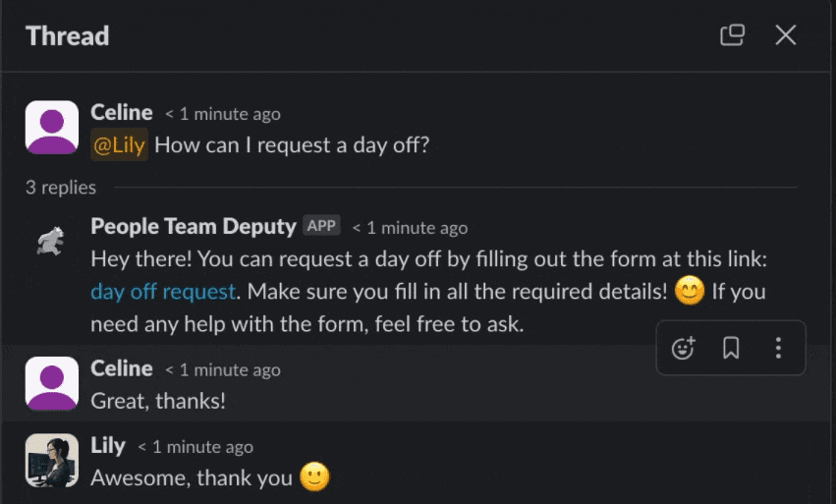
Task: Click the timestamp on Lily's reply
Action: pyautogui.click(x=195, y=447)
